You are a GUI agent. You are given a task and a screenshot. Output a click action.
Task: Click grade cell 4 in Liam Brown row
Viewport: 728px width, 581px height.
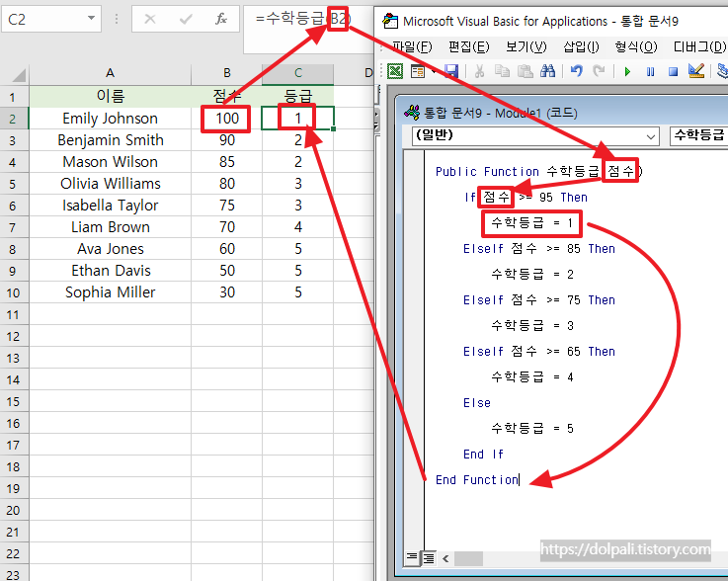[297, 227]
